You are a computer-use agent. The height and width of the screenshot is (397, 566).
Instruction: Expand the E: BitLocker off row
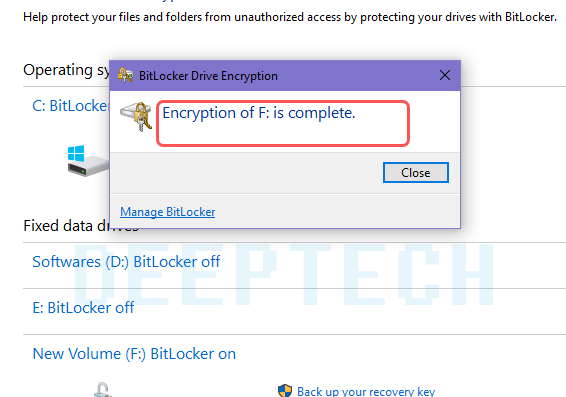click(83, 308)
